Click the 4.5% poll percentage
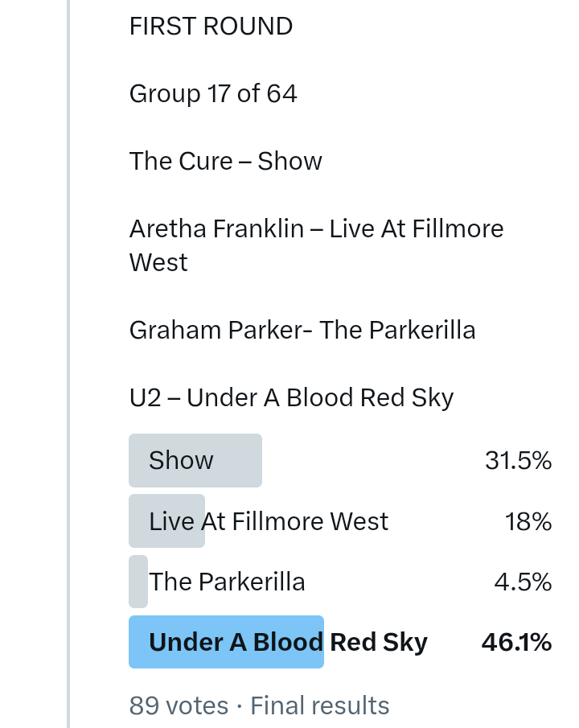The image size is (579, 728). (523, 582)
